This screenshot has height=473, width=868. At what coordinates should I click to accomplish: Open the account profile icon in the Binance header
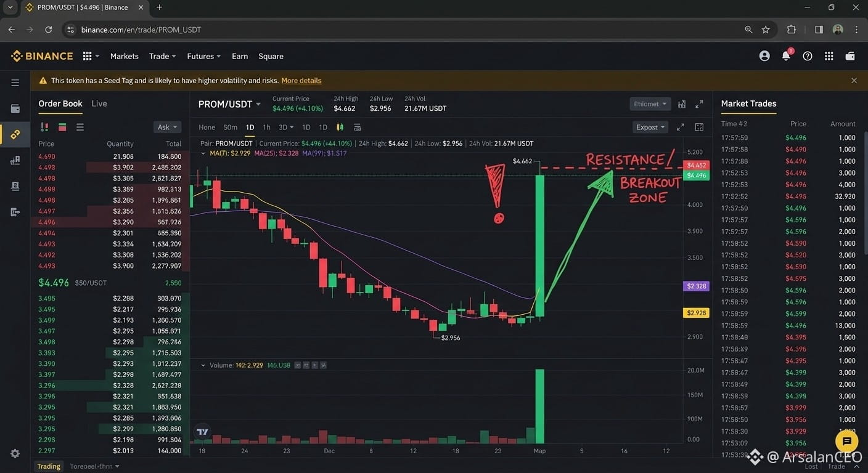(764, 56)
